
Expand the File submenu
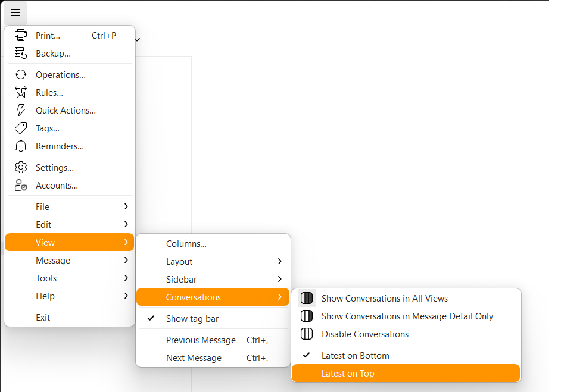(x=70, y=207)
